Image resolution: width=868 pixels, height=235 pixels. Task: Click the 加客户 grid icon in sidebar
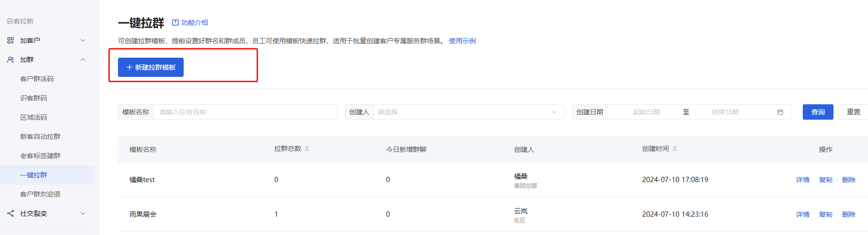pyautogui.click(x=11, y=40)
